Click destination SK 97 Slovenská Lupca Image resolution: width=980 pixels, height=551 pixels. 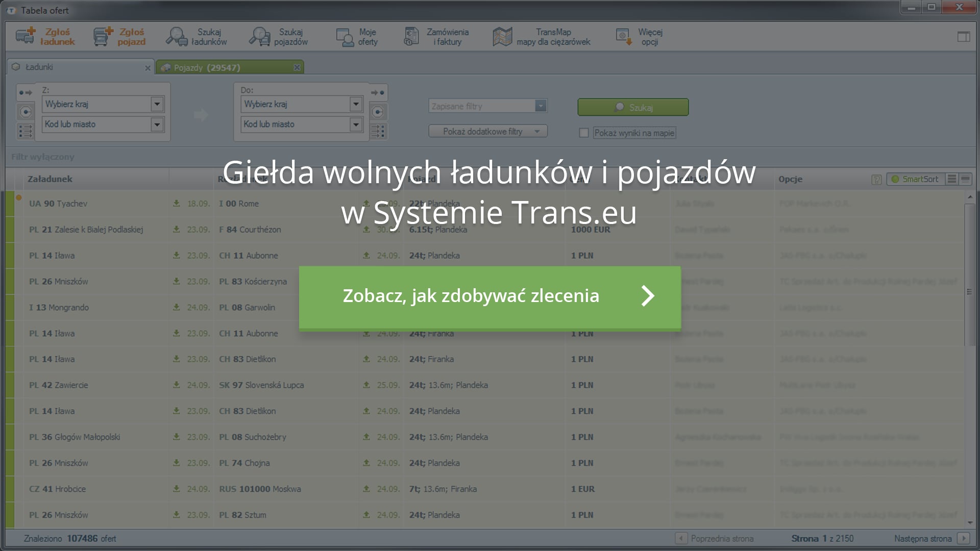[x=261, y=385]
